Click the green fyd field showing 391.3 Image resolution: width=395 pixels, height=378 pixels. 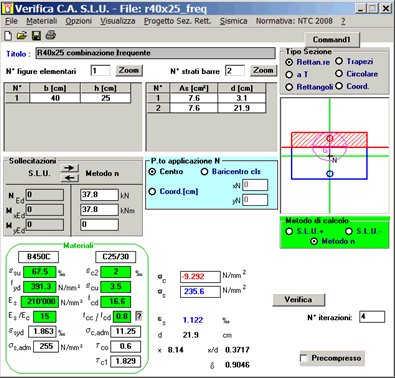40,287
